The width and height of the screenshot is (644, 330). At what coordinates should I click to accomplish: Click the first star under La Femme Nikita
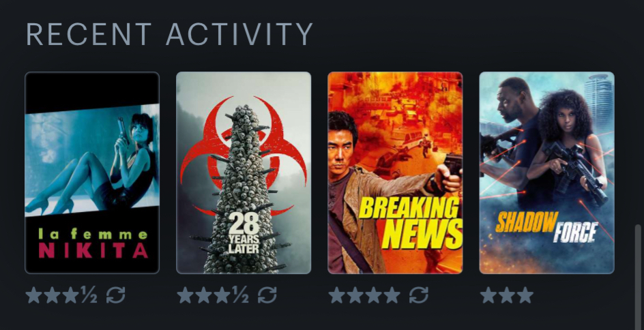[34, 295]
